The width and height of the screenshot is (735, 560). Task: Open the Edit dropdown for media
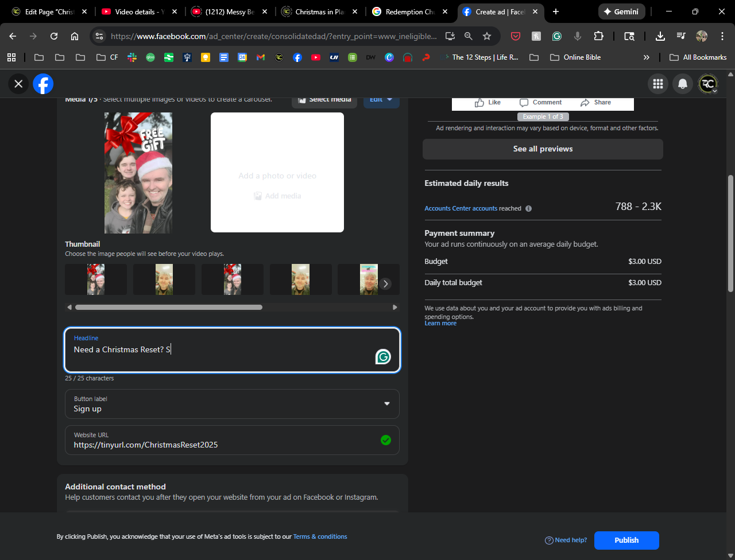point(381,99)
